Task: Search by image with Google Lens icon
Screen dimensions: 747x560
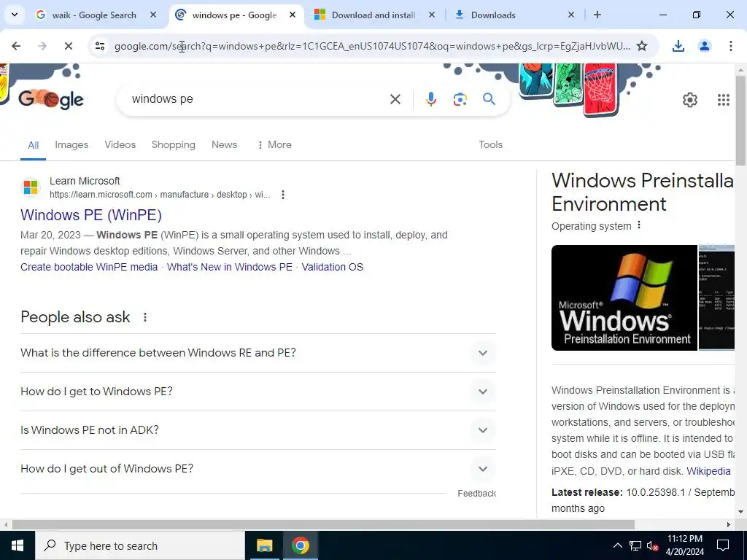Action: click(x=460, y=99)
